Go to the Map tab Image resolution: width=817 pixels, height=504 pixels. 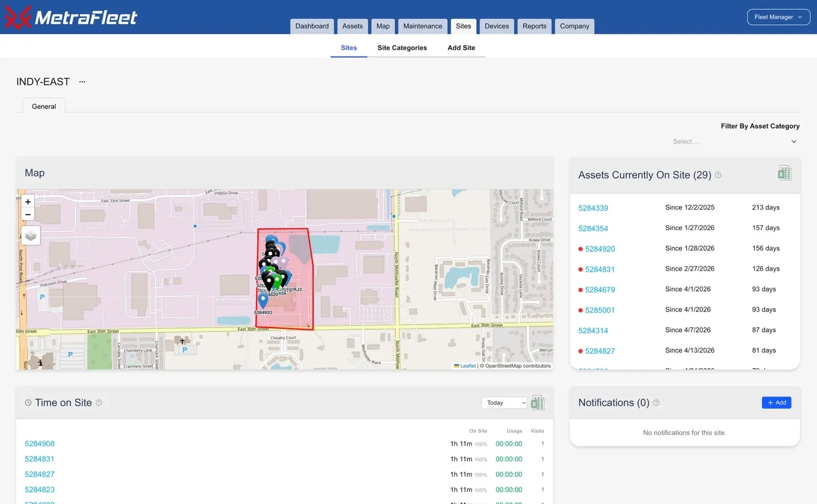[383, 26]
